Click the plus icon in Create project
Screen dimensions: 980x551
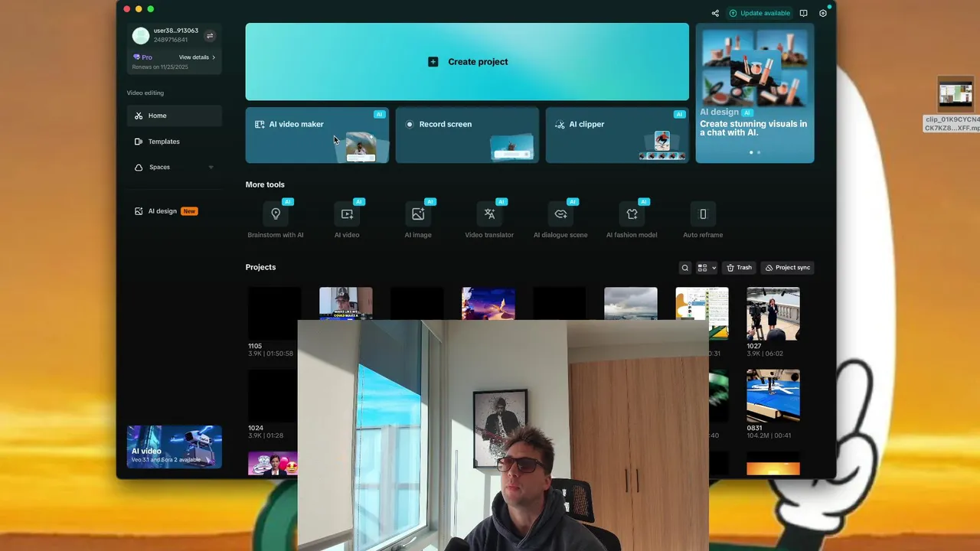[x=433, y=62]
